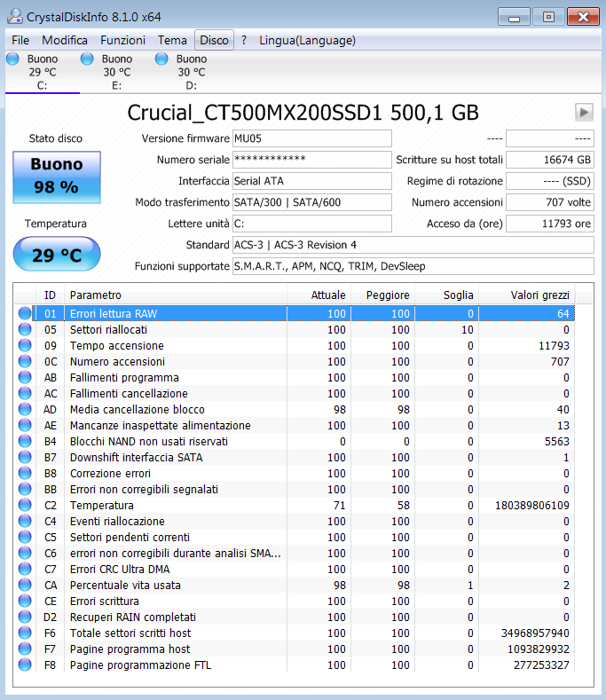
Task: Click the Peggiore column header
Action: click(x=383, y=295)
